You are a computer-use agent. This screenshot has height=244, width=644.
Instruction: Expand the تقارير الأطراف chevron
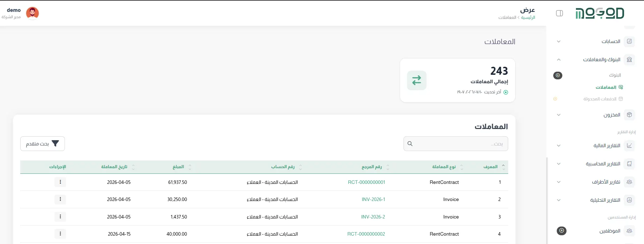tap(558, 182)
